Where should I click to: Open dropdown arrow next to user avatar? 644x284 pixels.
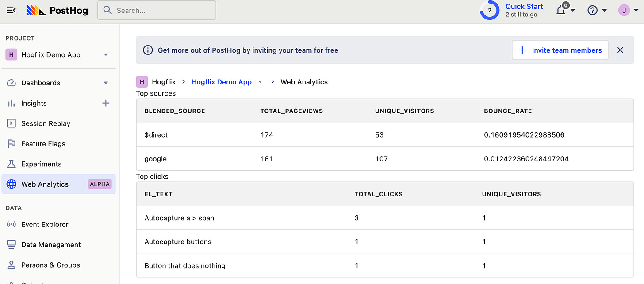(x=635, y=11)
